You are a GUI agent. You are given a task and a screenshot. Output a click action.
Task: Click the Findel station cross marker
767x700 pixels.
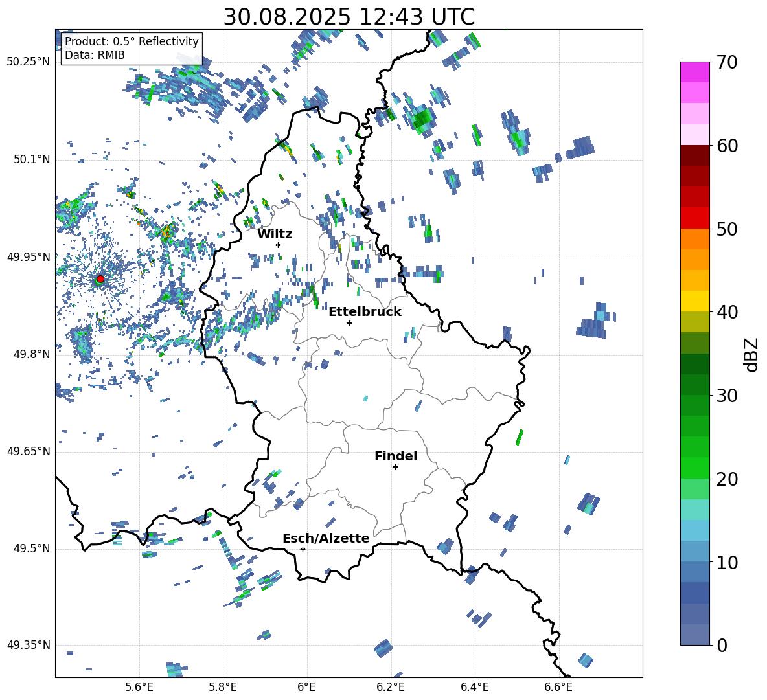[395, 468]
